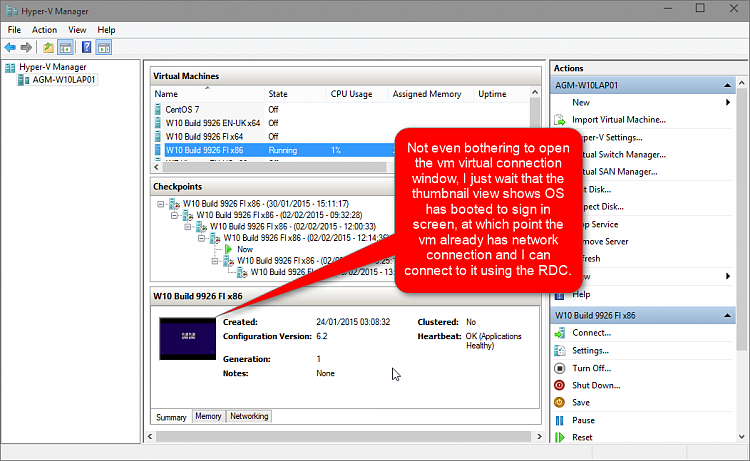Collapse the W10 Build 9926 FI x86 actions section
The width and height of the screenshot is (750, 461).
pos(727,316)
